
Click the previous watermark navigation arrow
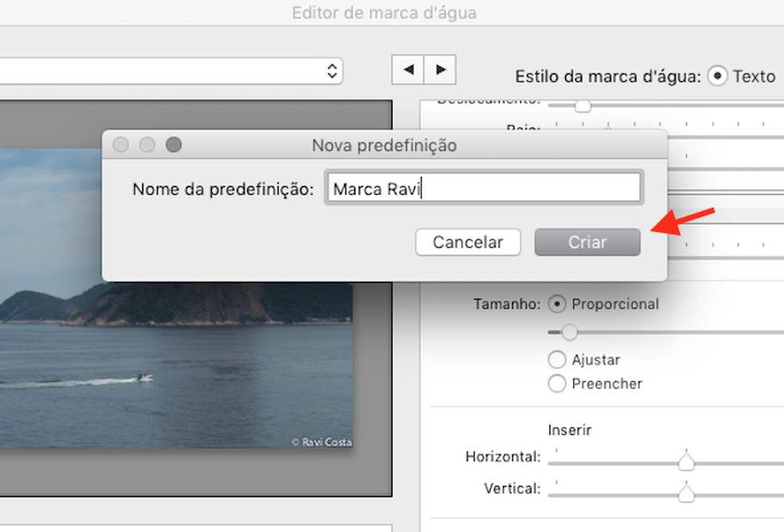pyautogui.click(x=408, y=70)
